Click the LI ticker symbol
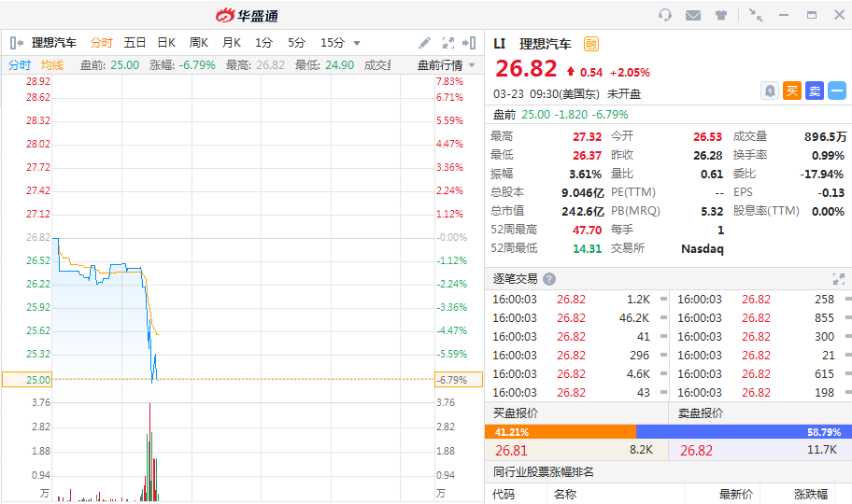 500,44
